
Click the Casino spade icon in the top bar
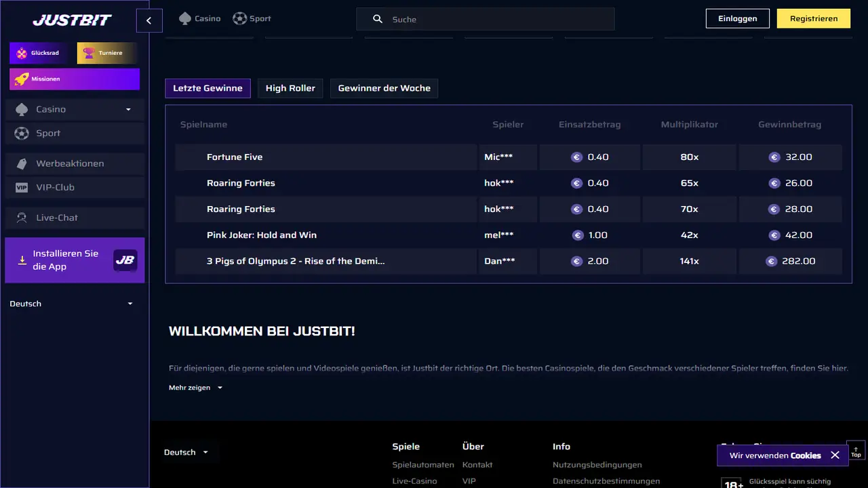coord(184,18)
